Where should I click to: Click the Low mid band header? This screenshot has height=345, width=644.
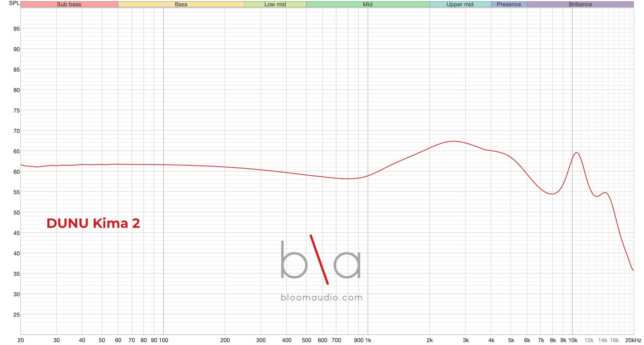275,4
